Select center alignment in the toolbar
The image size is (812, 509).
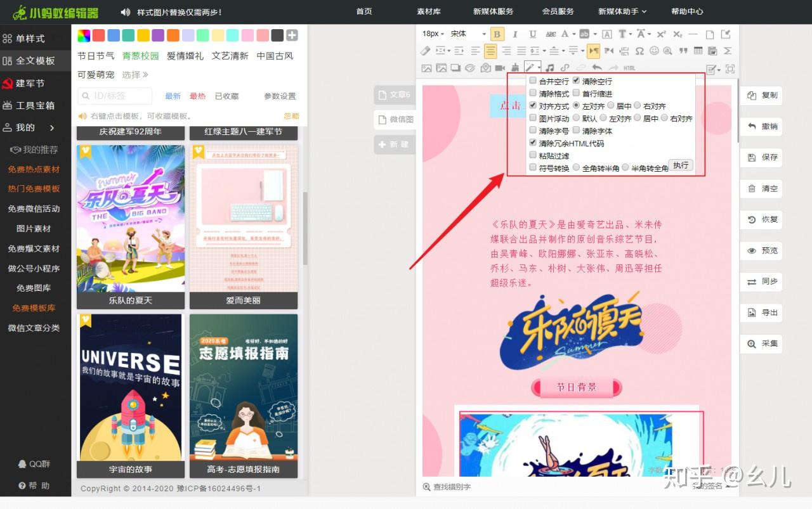[490, 51]
